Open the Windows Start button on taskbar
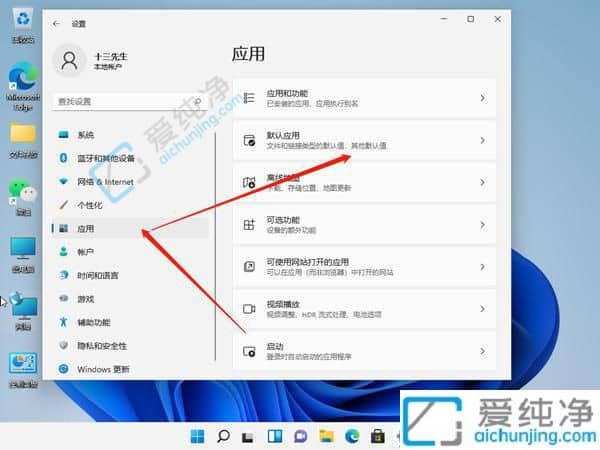600x450 pixels. click(x=197, y=436)
